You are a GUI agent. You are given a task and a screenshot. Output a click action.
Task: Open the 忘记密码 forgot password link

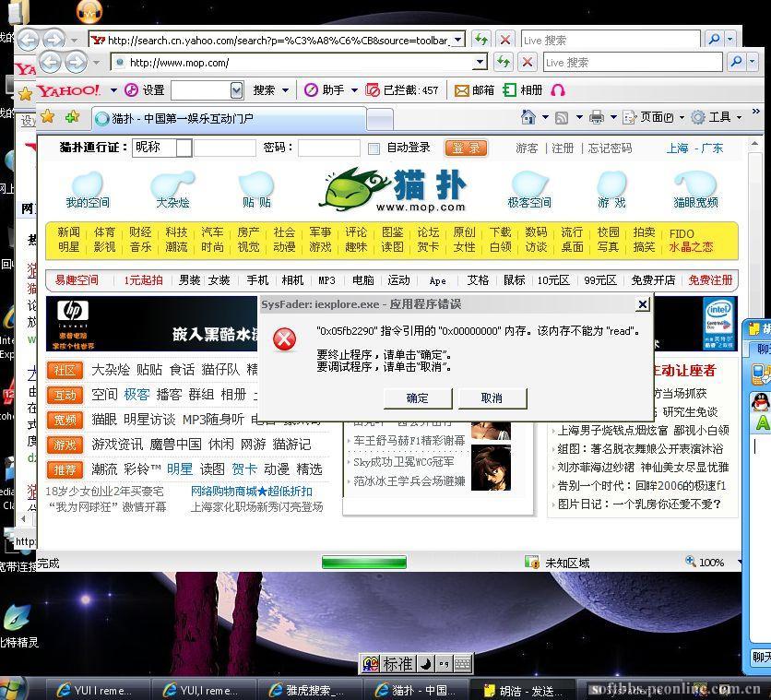610,148
